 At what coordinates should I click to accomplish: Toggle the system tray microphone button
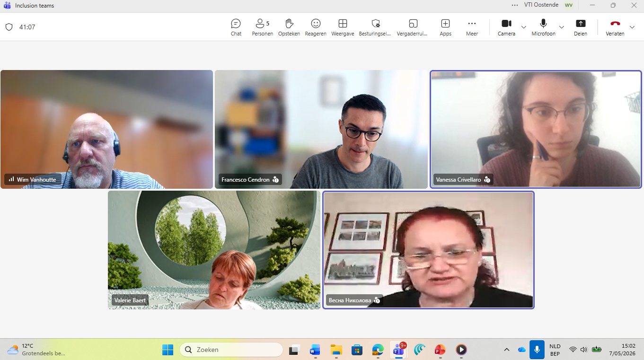click(537, 350)
